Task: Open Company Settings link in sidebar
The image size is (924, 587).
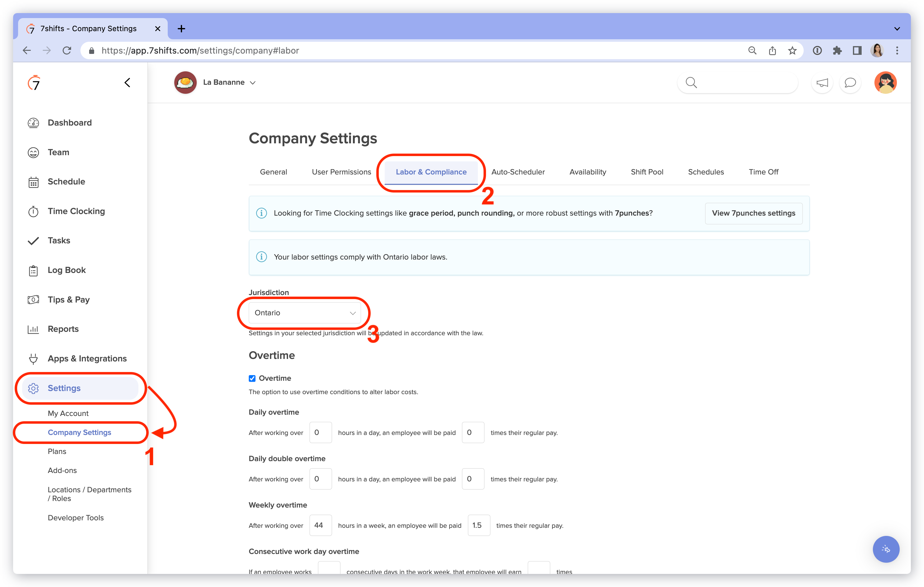Action: (x=79, y=432)
